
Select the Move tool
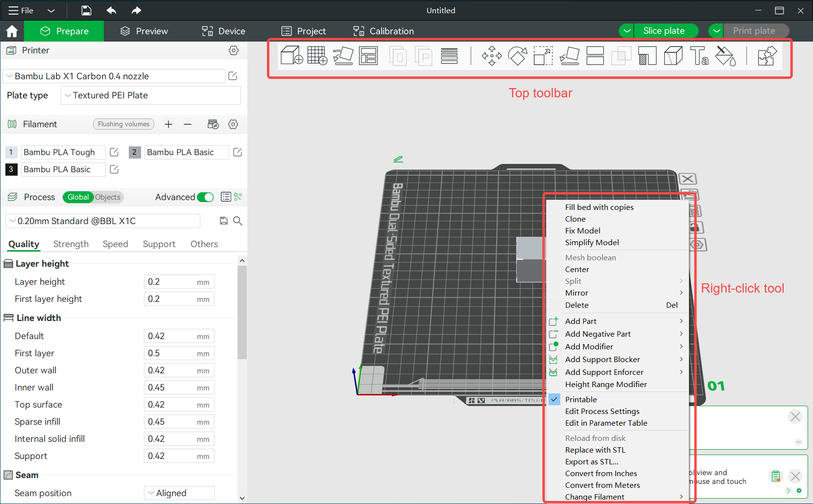(x=492, y=56)
